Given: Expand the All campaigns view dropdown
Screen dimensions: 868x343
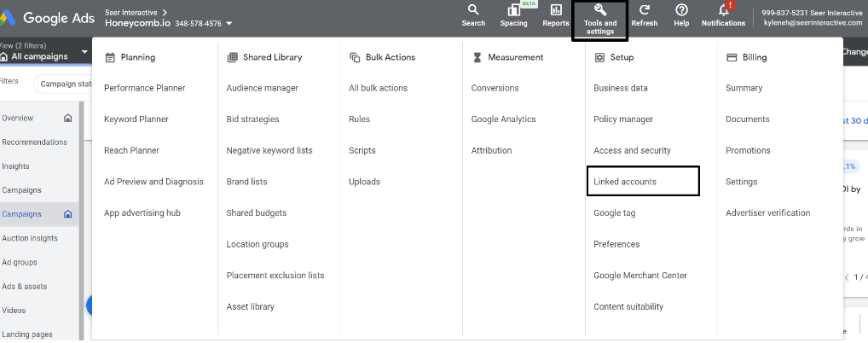Looking at the screenshot, I should pos(84,51).
